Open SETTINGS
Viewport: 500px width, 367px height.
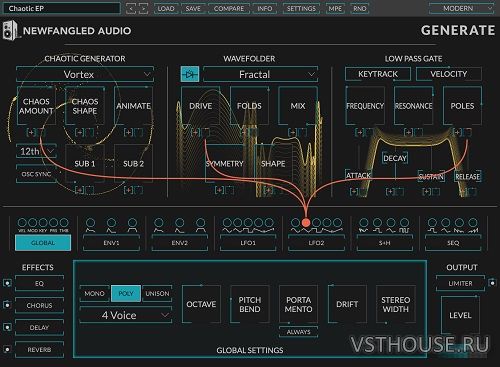tap(301, 8)
